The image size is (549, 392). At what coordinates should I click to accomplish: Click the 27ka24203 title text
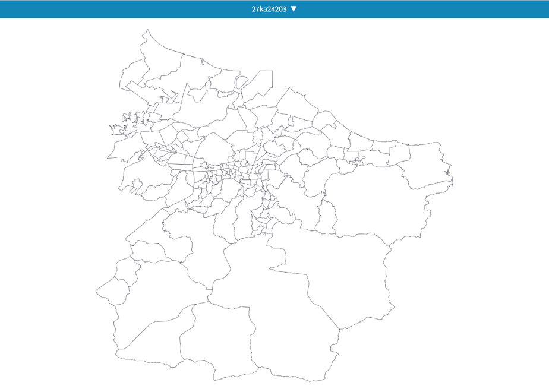[269, 9]
